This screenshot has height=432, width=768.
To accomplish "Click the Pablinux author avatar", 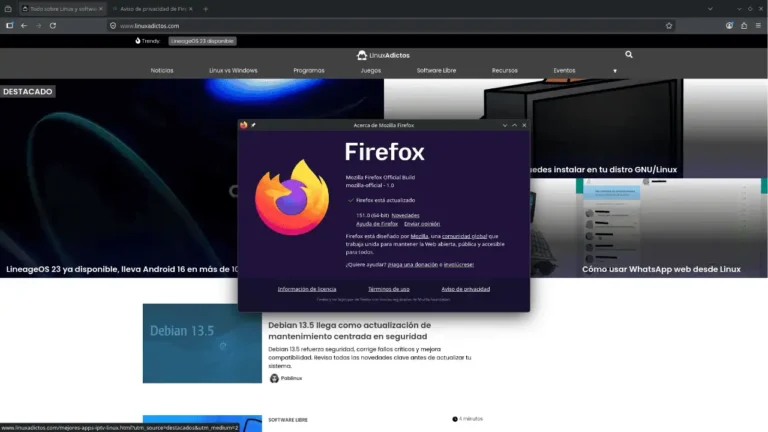I will pyautogui.click(x=274, y=378).
